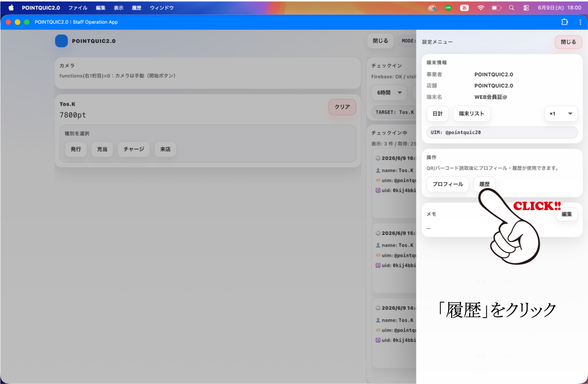Click the 7800pt point balance
This screenshot has height=384, width=588.
coord(73,115)
